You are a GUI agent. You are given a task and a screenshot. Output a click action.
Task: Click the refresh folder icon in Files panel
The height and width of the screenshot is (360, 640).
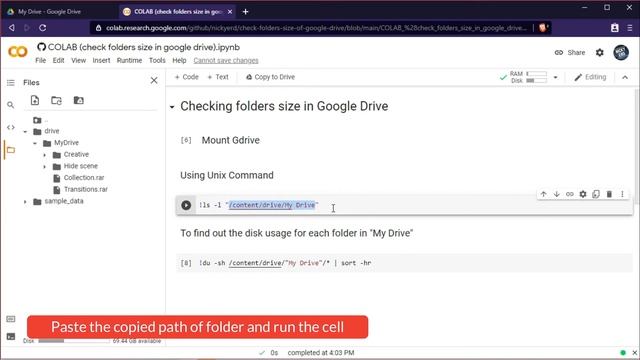click(56, 100)
